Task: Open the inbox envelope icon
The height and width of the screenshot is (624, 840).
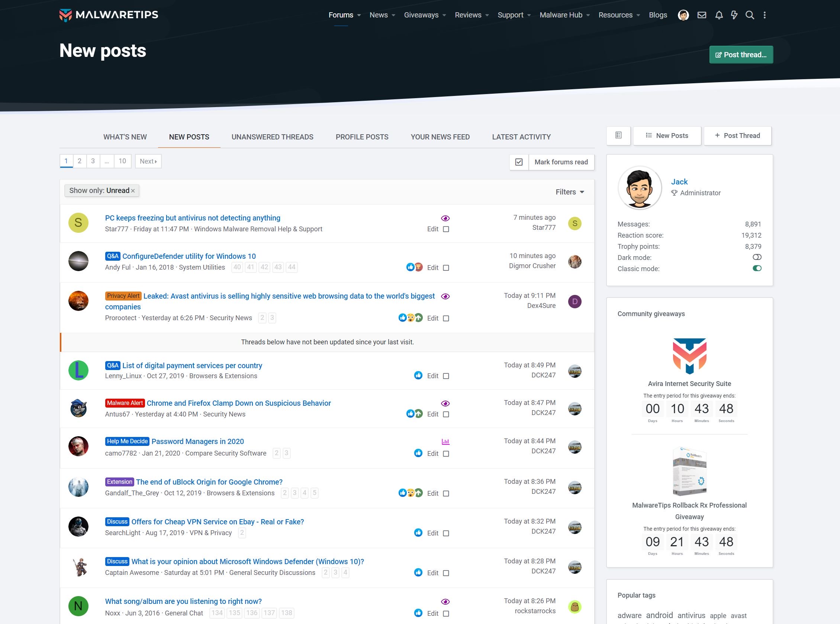Action: (701, 15)
